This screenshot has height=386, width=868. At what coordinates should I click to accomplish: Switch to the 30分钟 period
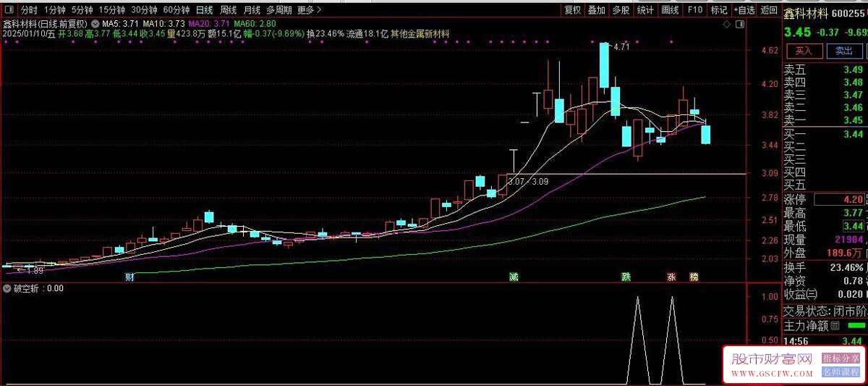pos(144,10)
